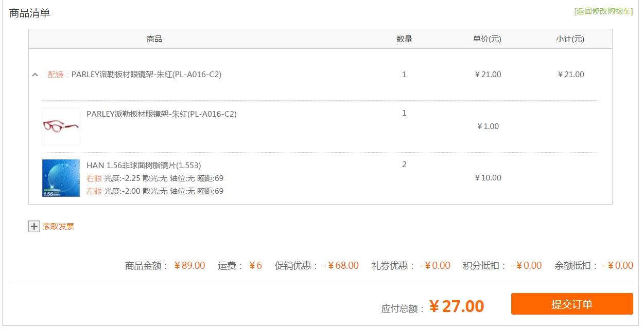Expand the 索取发票 plus icon
The height and width of the screenshot is (329, 644).
point(34,226)
